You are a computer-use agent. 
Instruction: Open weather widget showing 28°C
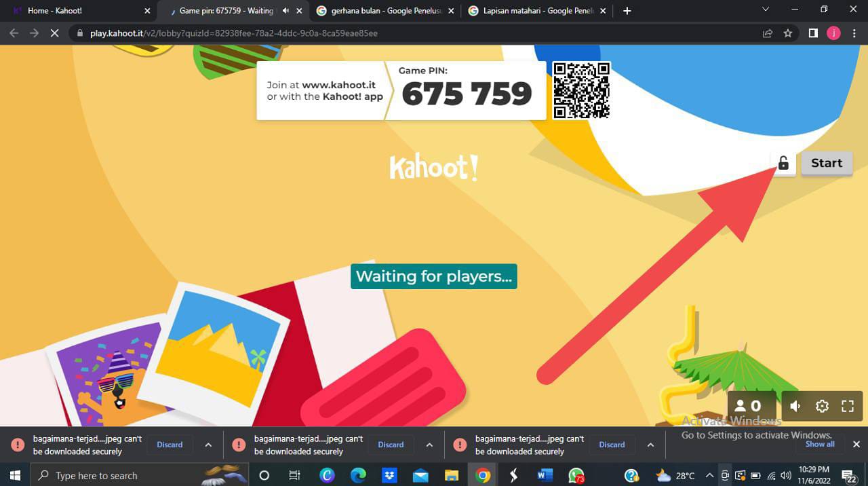[x=675, y=475]
